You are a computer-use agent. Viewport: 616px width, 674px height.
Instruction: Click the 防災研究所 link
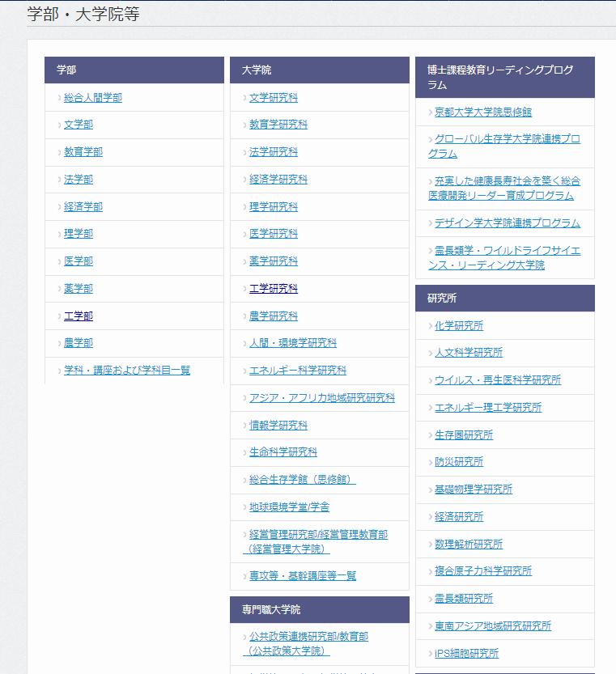pos(458,462)
